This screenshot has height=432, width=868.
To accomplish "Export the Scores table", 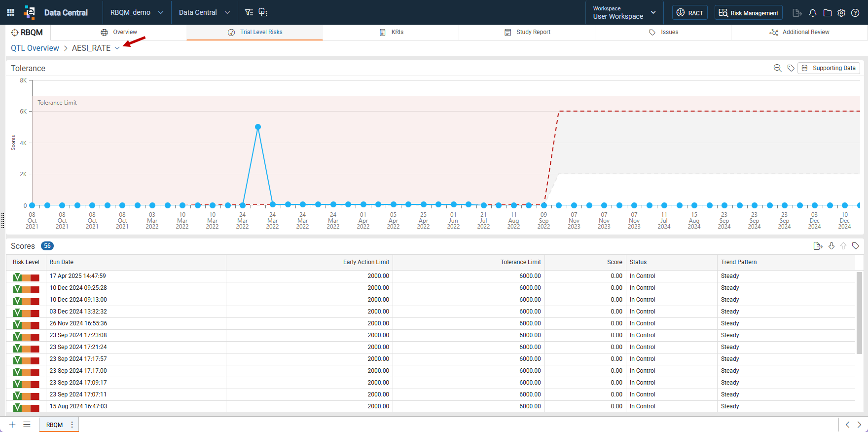I will [x=818, y=246].
